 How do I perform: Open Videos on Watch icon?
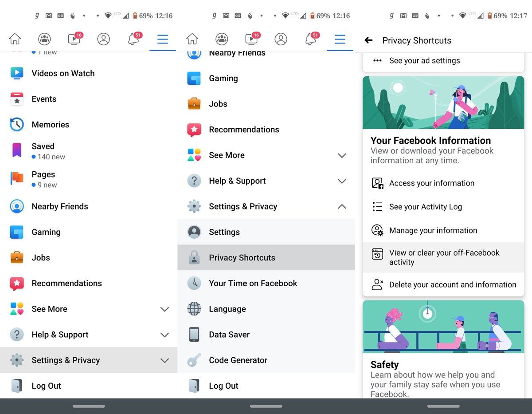click(x=17, y=73)
